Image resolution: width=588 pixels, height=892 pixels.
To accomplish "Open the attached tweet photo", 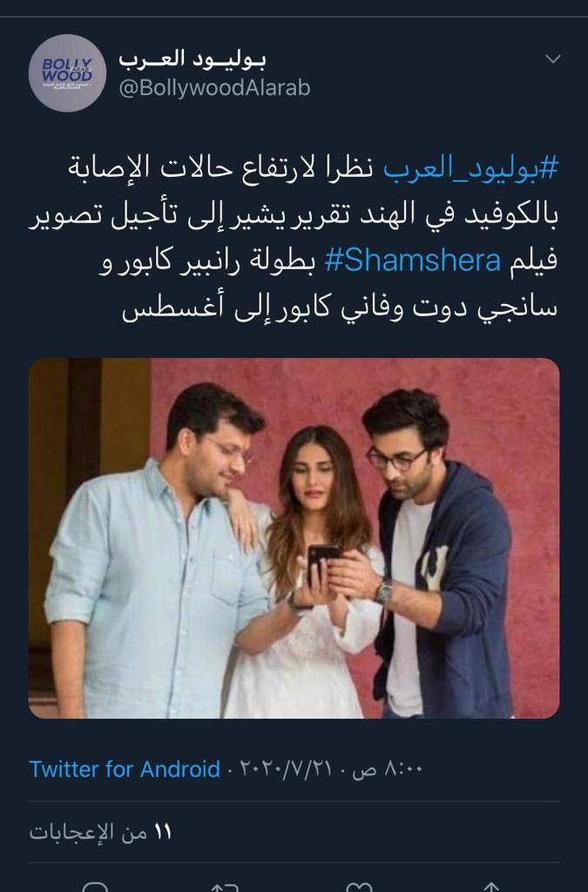I will pos(294,538).
